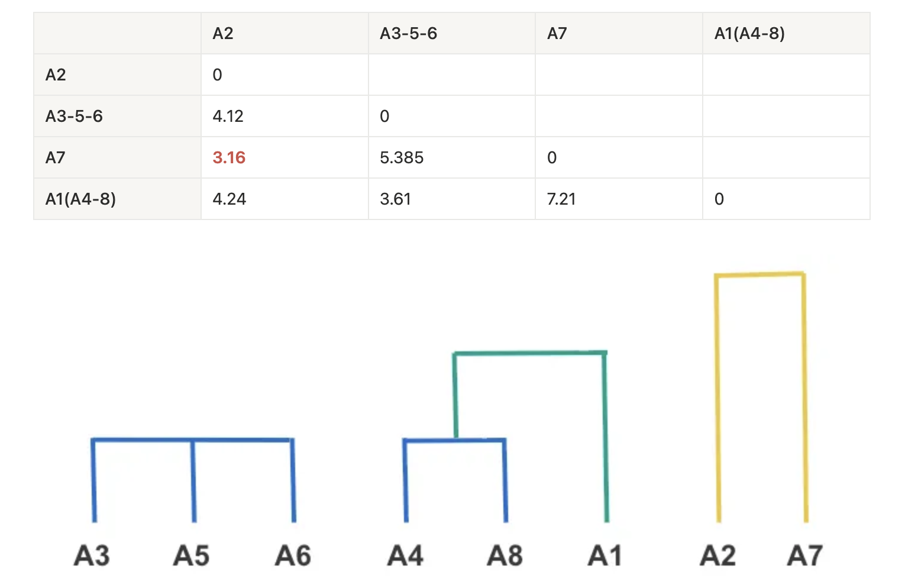905x588 pixels.
Task: Click the A3-5-6 column header
Action: [x=408, y=33]
